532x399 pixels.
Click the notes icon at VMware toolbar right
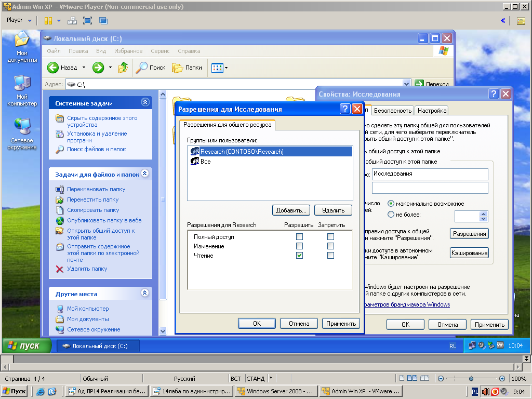click(x=521, y=21)
